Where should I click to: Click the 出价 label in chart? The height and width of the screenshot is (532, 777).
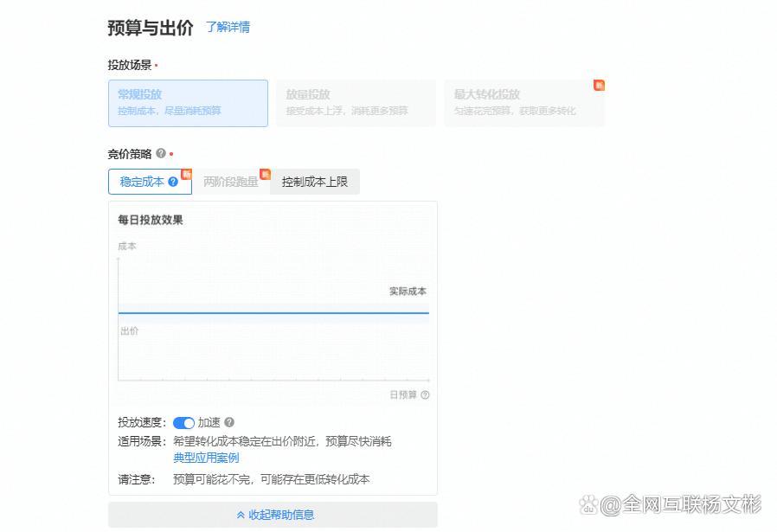click(129, 331)
